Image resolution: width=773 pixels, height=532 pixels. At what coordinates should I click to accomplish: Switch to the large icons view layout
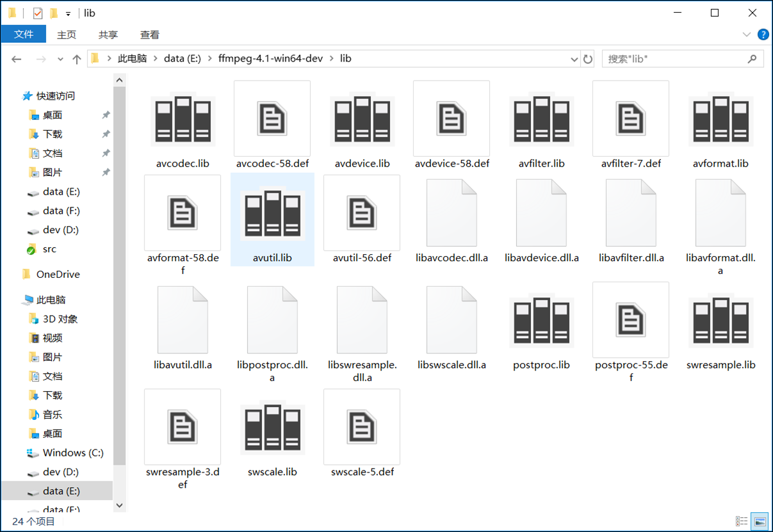coord(760,521)
